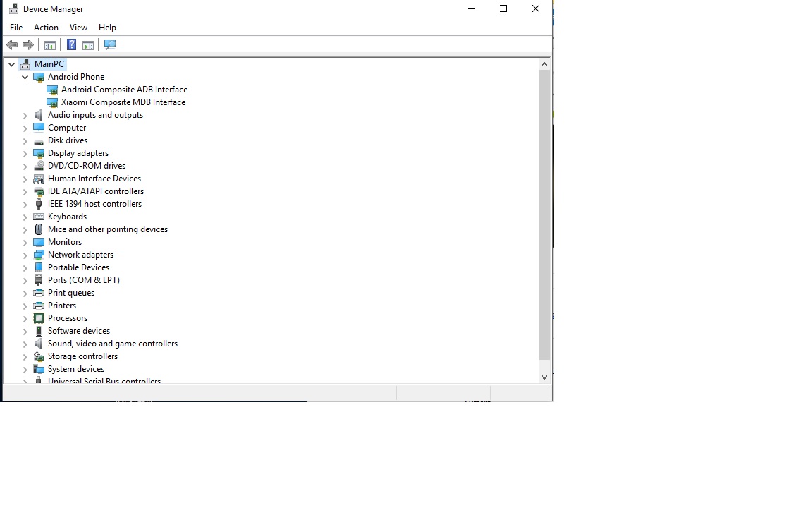
Task: Open the File menu
Action: (x=16, y=28)
